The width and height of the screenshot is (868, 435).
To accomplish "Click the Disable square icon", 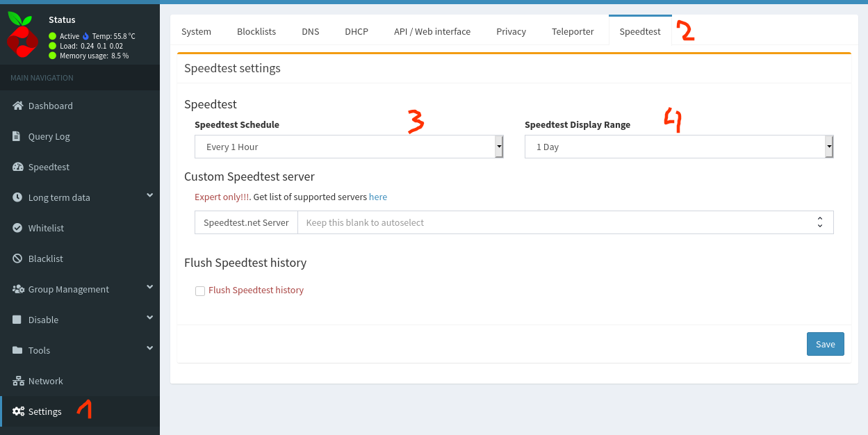I will click(17, 320).
